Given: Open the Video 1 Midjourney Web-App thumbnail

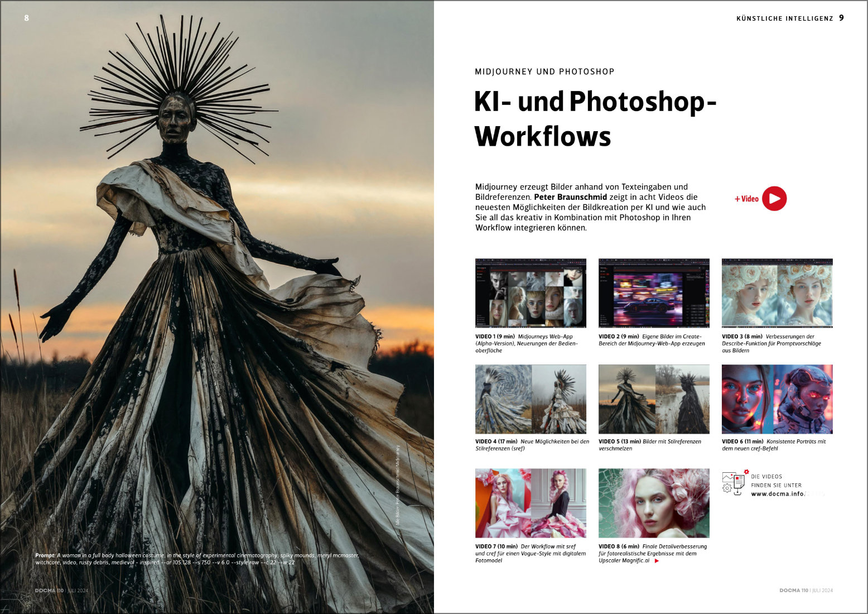Looking at the screenshot, I should point(531,293).
